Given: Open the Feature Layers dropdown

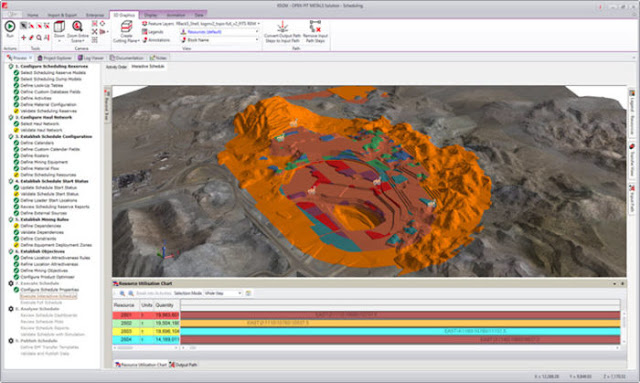Looking at the screenshot, I should point(258,24).
